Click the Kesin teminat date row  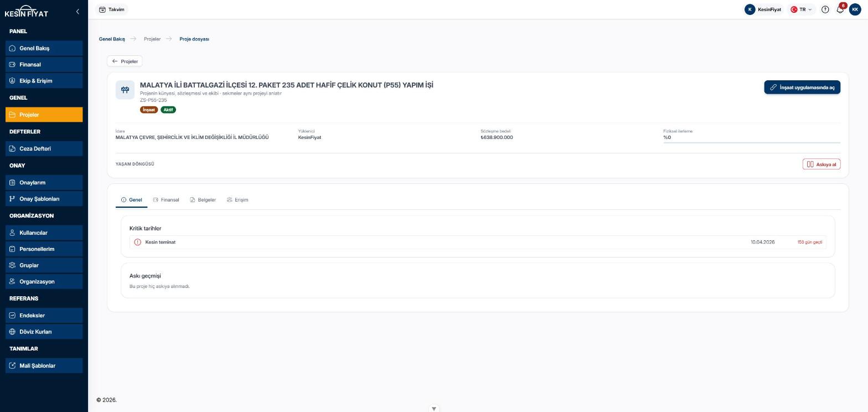tap(478, 242)
